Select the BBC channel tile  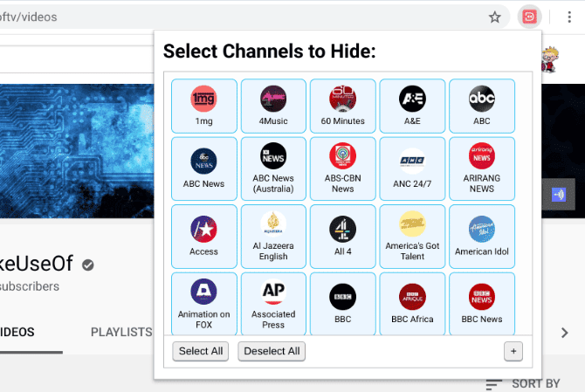point(343,304)
